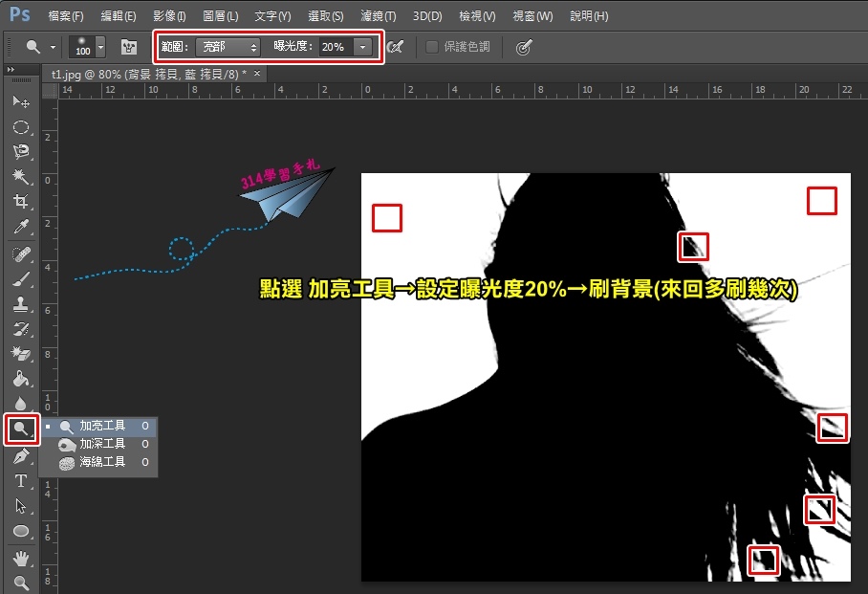This screenshot has width=868, height=594.
Task: Select the Zoom tool
Action: [x=21, y=583]
